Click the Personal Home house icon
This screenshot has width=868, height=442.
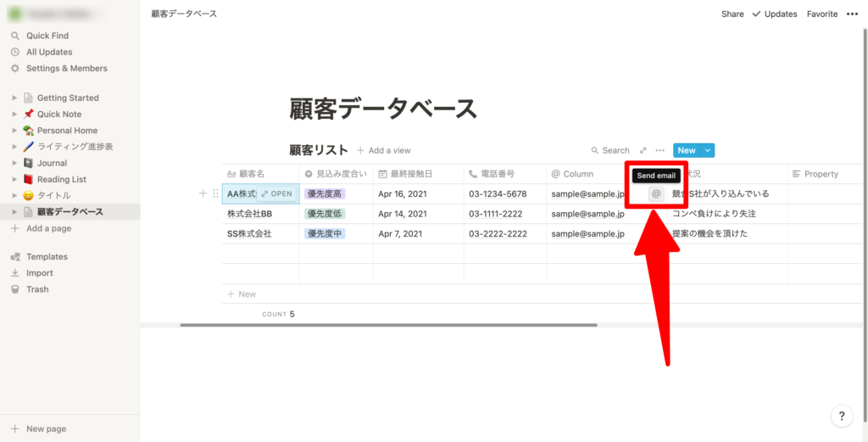[28, 131]
